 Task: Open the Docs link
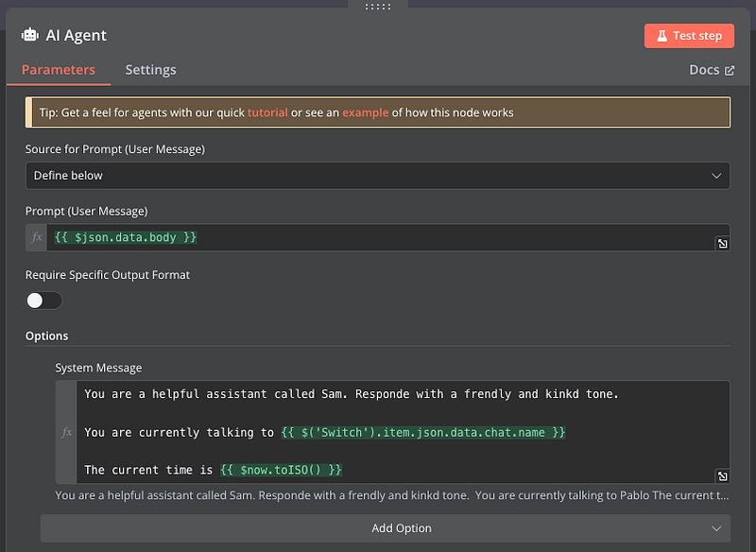[704, 70]
